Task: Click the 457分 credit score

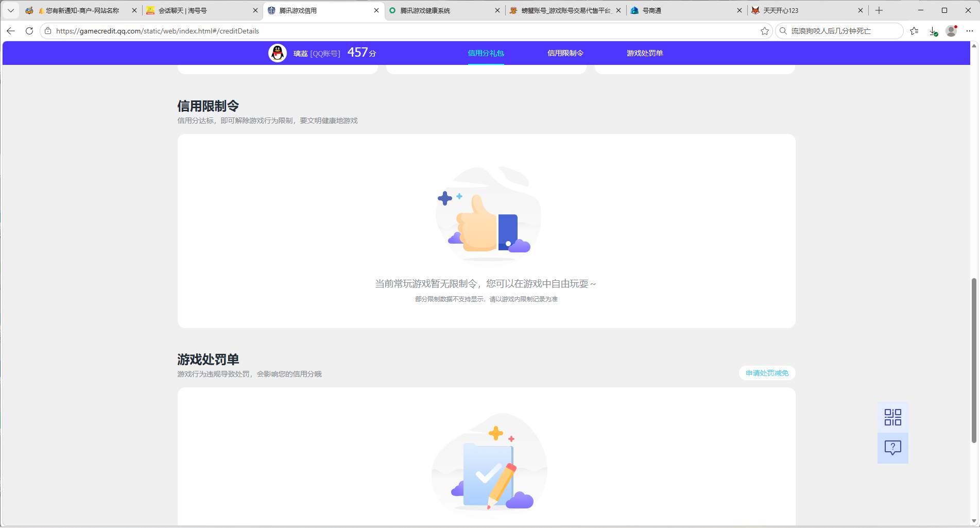Action: (x=362, y=53)
